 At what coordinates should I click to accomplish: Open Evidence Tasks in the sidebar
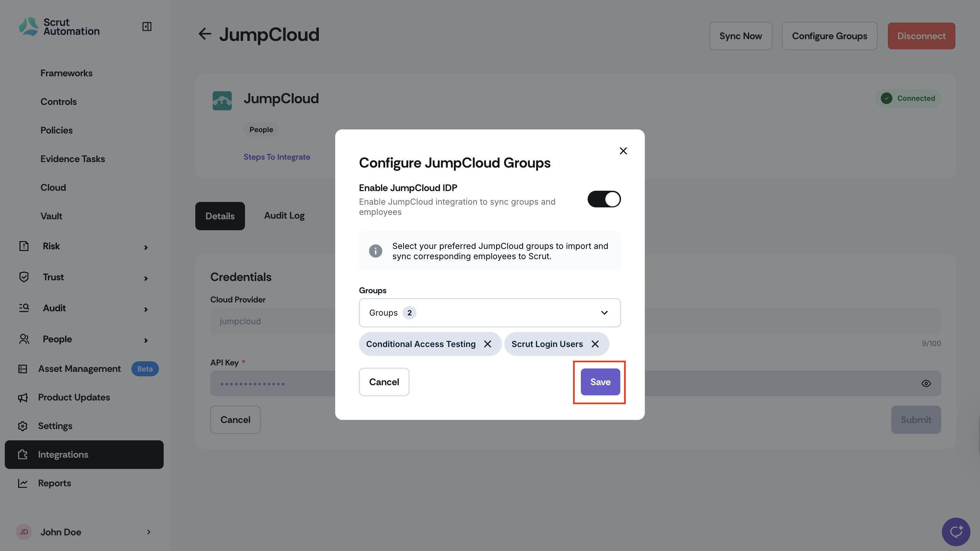point(73,159)
